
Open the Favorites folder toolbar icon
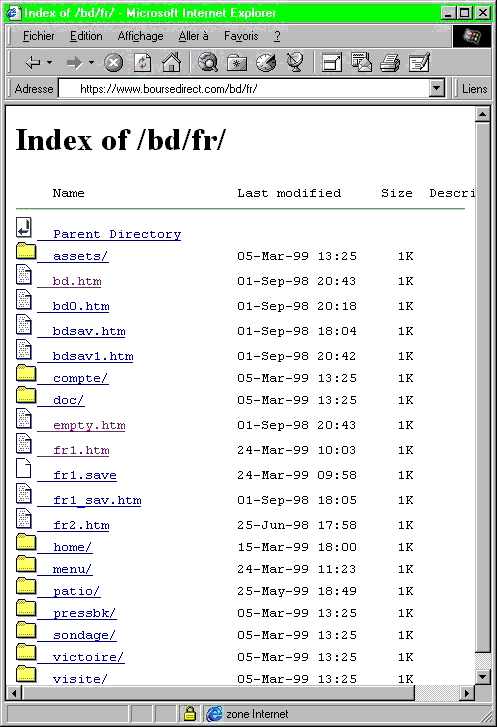236,63
